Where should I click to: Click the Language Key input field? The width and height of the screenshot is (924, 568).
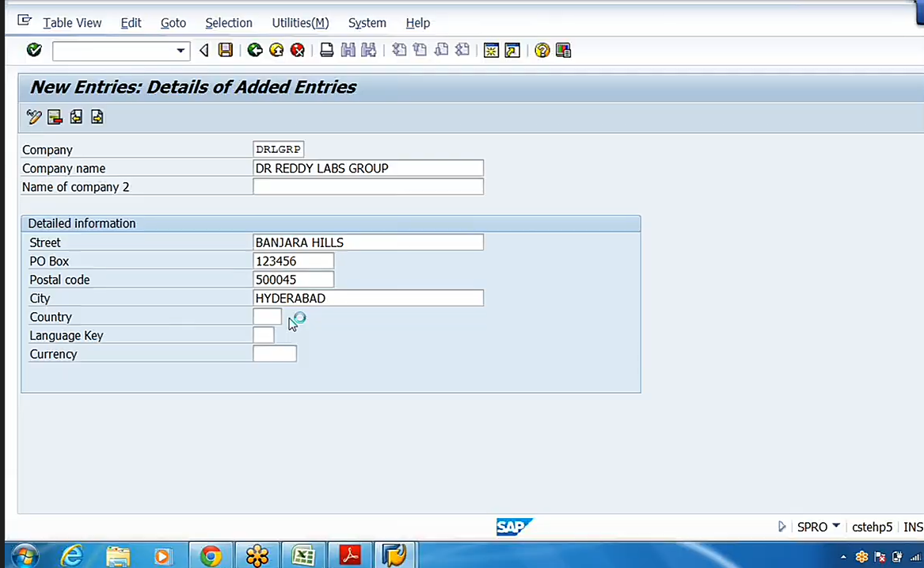264,335
